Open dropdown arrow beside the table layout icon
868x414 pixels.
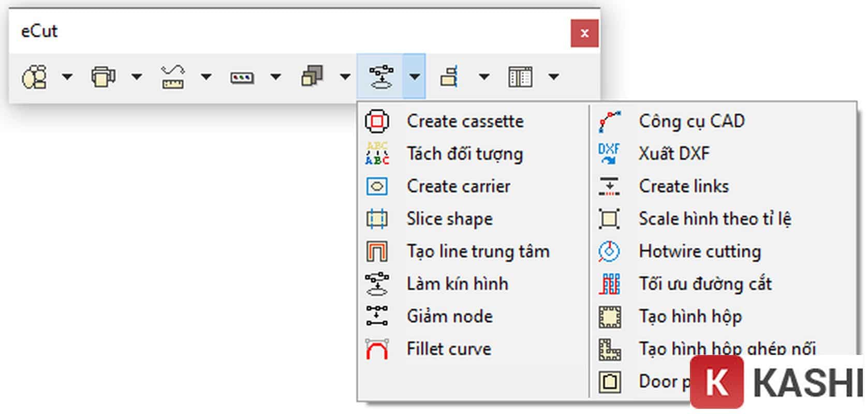tap(554, 77)
